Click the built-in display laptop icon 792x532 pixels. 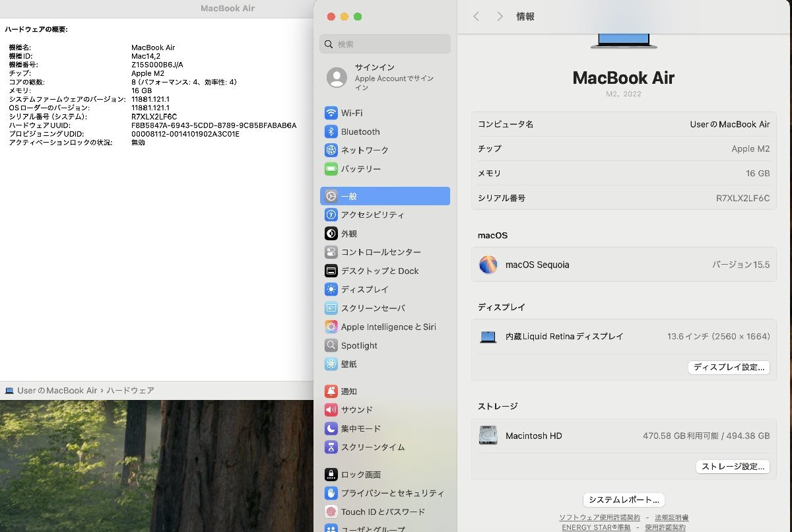(x=488, y=337)
